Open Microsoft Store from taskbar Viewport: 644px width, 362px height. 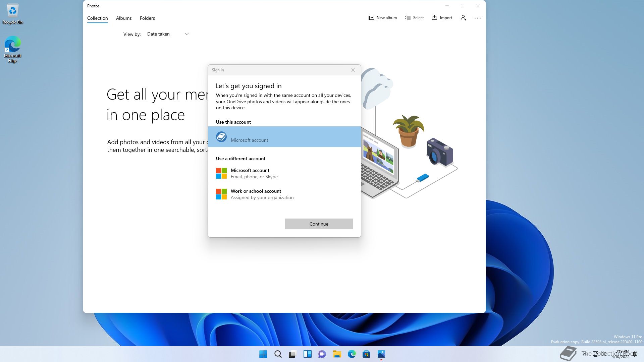coord(367,354)
